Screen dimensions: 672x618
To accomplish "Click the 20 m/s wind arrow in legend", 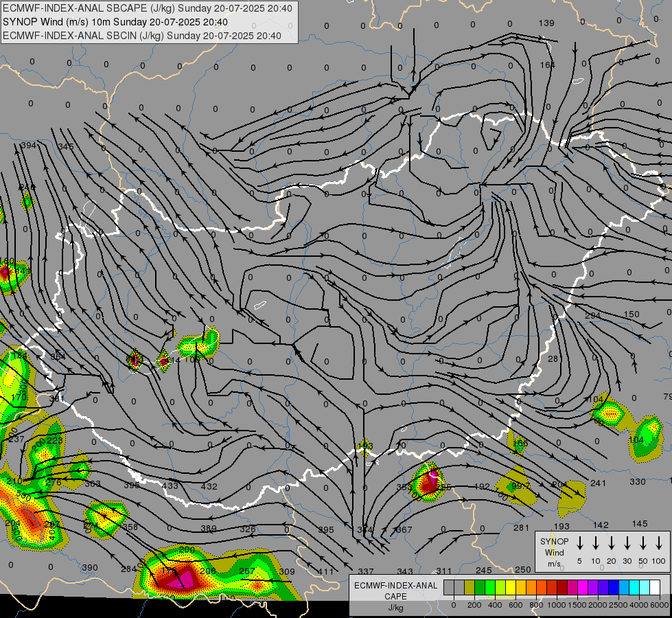I will pos(611,543).
